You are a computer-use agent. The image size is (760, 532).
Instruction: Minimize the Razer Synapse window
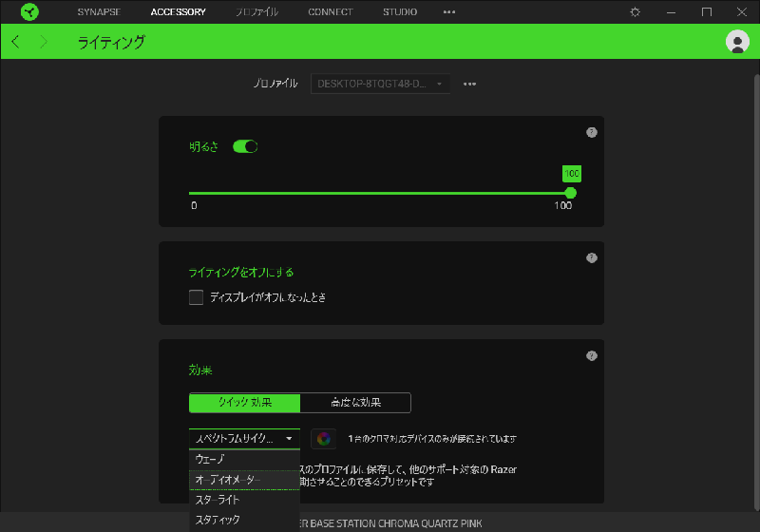[671, 12]
